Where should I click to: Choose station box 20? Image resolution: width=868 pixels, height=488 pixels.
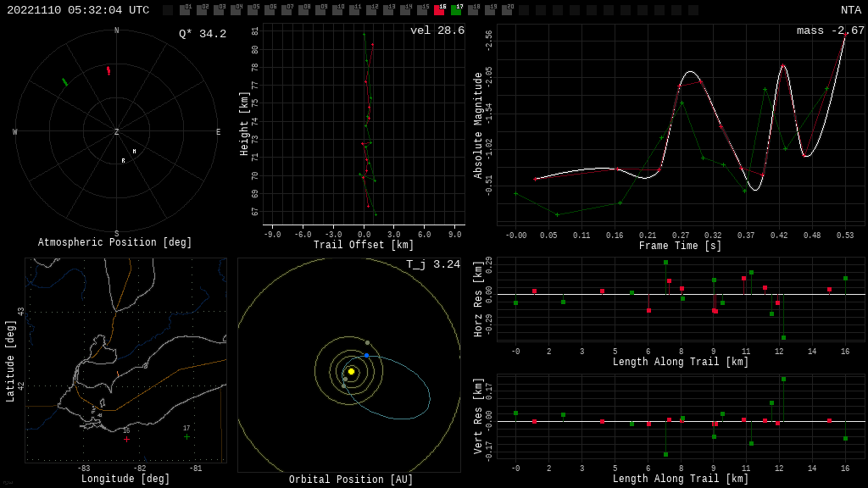pyautogui.click(x=507, y=9)
